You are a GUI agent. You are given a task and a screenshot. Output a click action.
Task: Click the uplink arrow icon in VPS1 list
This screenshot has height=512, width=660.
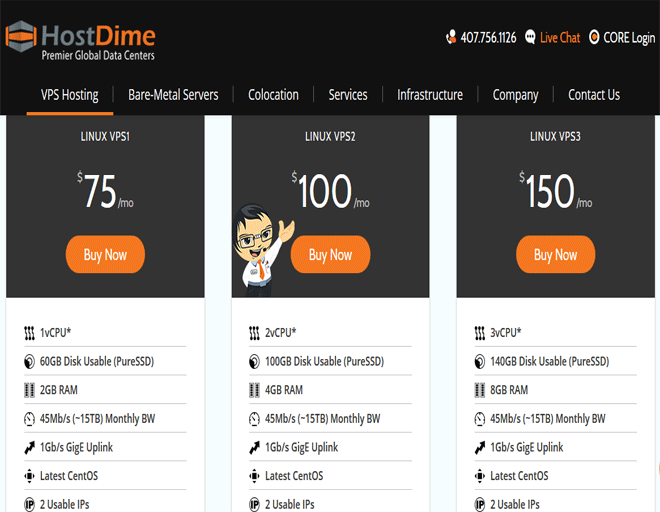(x=29, y=448)
